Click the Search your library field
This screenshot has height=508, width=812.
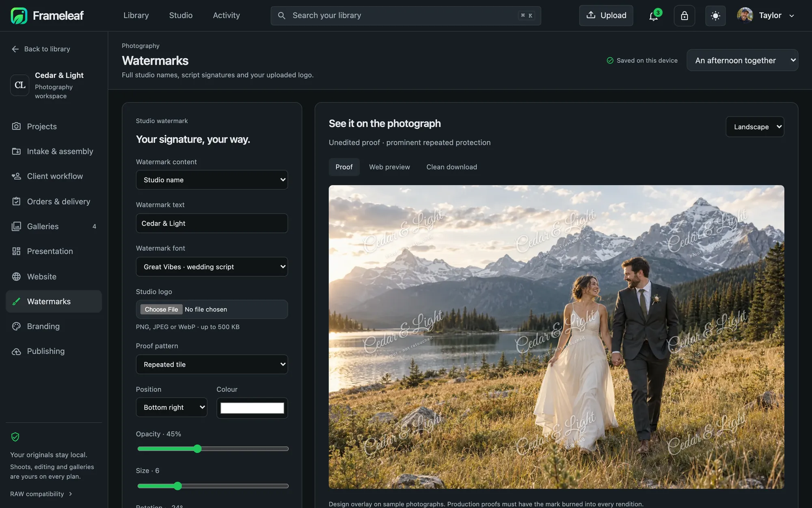[x=406, y=15]
